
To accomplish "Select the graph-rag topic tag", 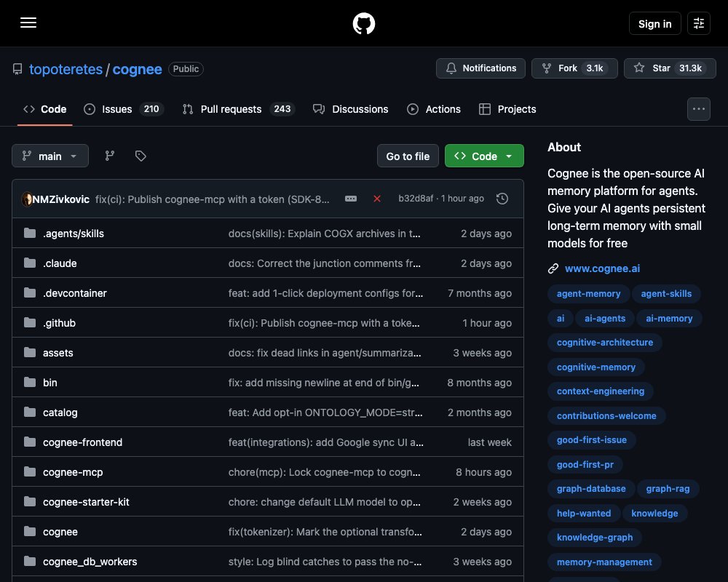I will 668,489.
